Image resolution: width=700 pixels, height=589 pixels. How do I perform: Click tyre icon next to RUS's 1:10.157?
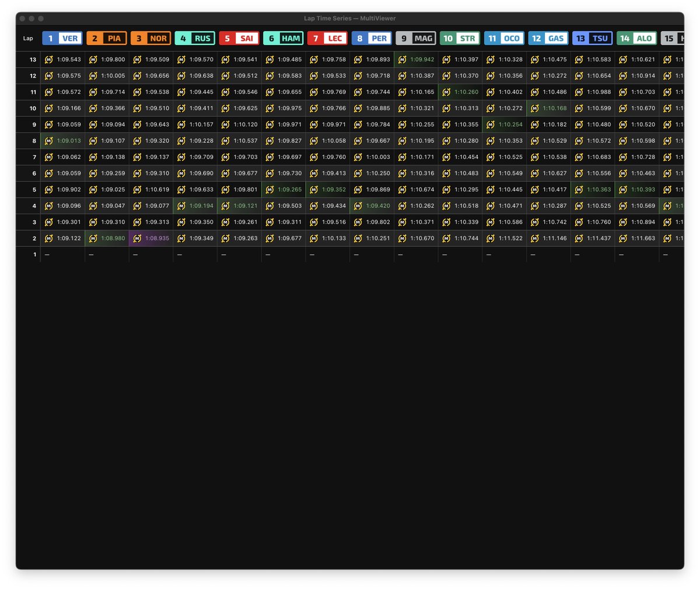181,124
